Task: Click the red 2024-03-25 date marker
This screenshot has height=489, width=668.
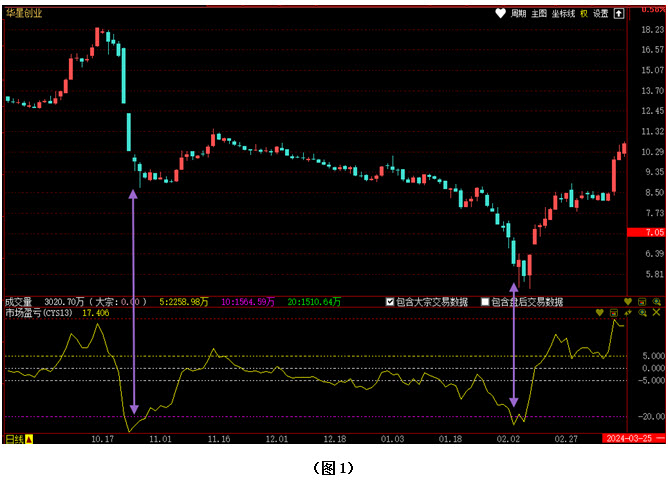Action: [628, 439]
